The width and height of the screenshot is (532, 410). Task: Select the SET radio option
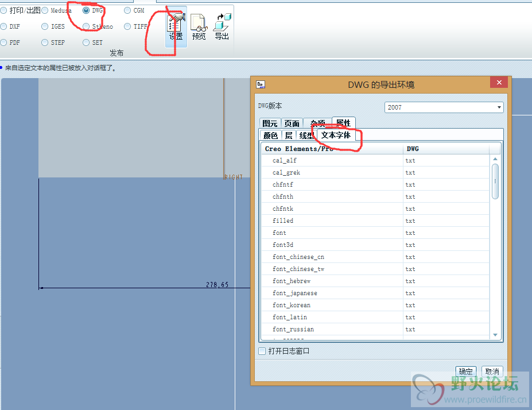[x=86, y=42]
